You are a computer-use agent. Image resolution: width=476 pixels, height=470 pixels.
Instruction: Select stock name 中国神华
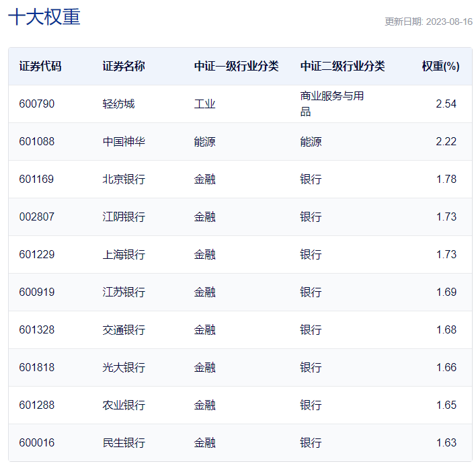[x=124, y=141]
